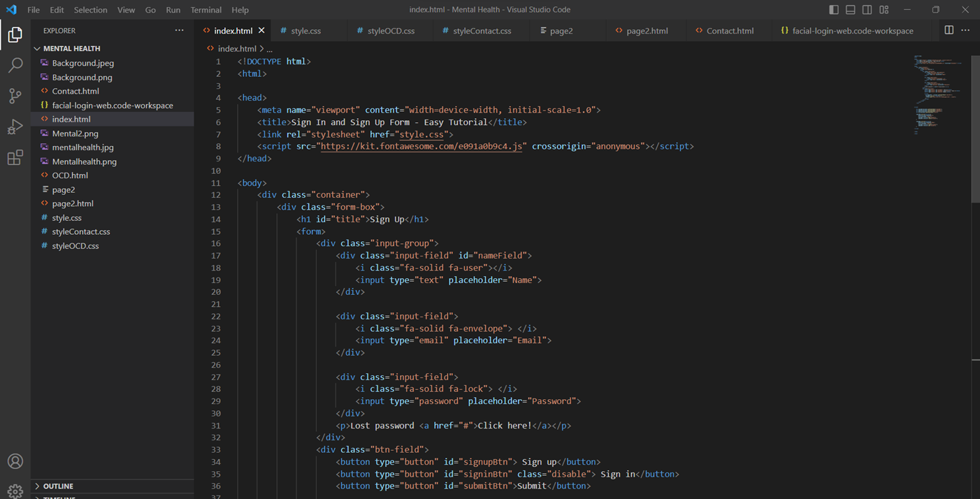
Task: Open Contact.html in the explorer
Action: 112,91
